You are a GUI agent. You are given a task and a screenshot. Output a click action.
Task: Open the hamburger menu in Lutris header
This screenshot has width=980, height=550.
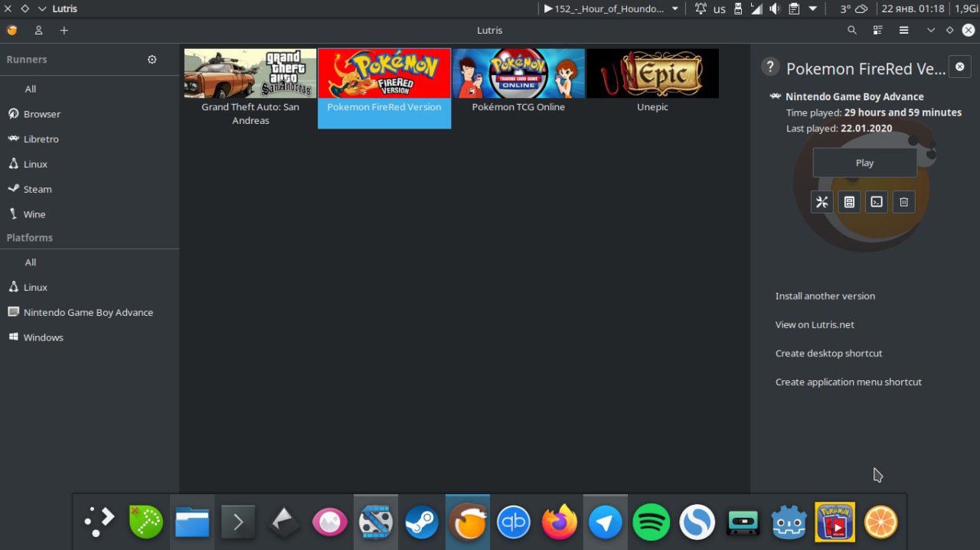[x=904, y=31]
